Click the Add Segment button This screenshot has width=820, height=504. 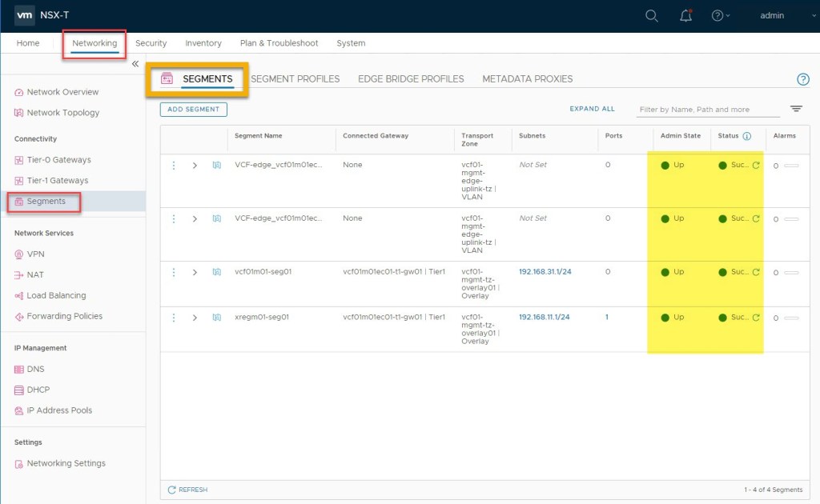(194, 110)
